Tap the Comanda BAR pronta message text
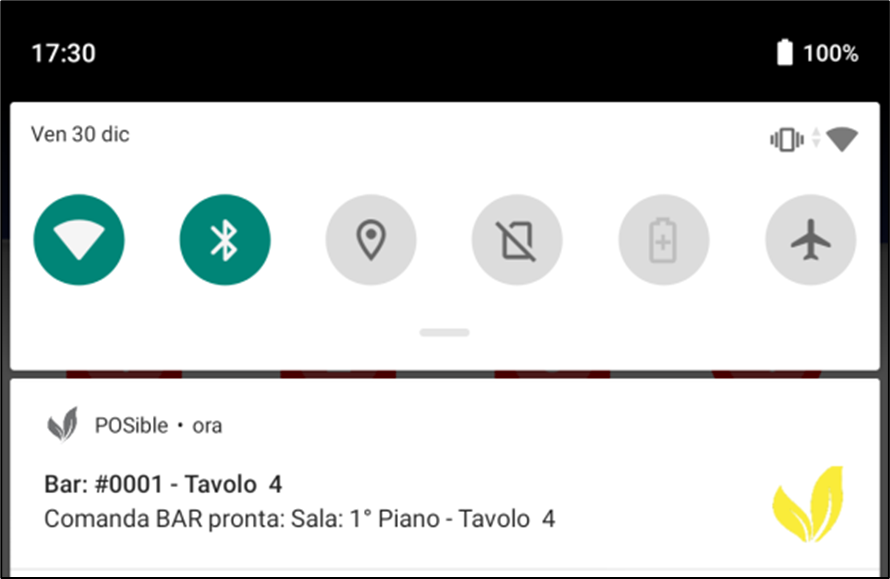890x579 pixels. (x=300, y=519)
